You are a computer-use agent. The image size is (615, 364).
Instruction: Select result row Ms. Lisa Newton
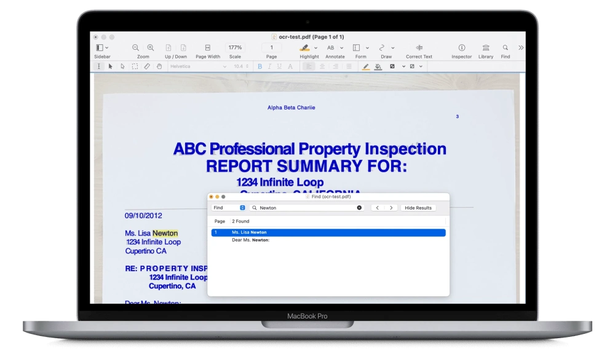[x=328, y=232]
